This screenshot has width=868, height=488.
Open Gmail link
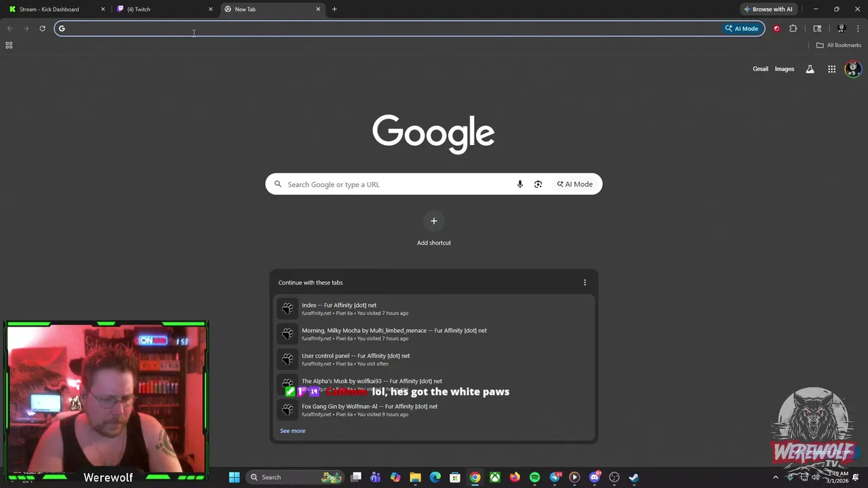click(x=760, y=69)
